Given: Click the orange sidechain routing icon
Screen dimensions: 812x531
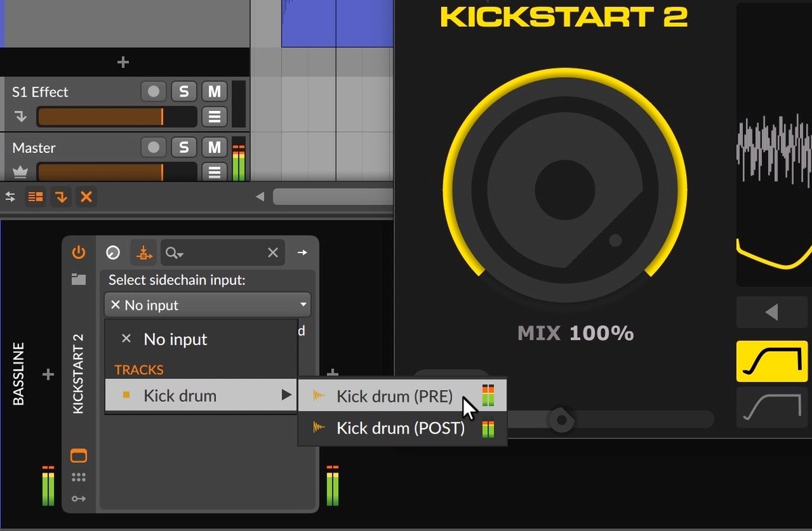Looking at the screenshot, I should point(143,252).
